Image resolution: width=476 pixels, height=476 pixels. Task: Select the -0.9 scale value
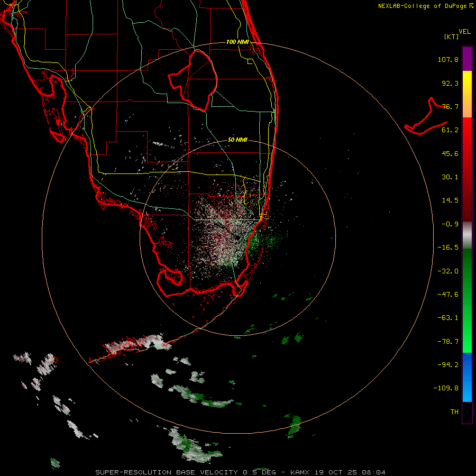click(x=450, y=224)
